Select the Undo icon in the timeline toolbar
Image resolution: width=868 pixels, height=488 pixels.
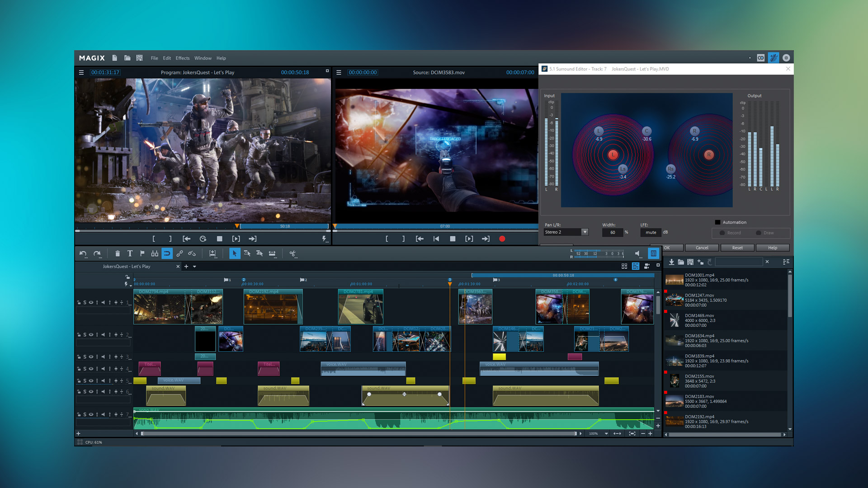(x=83, y=253)
